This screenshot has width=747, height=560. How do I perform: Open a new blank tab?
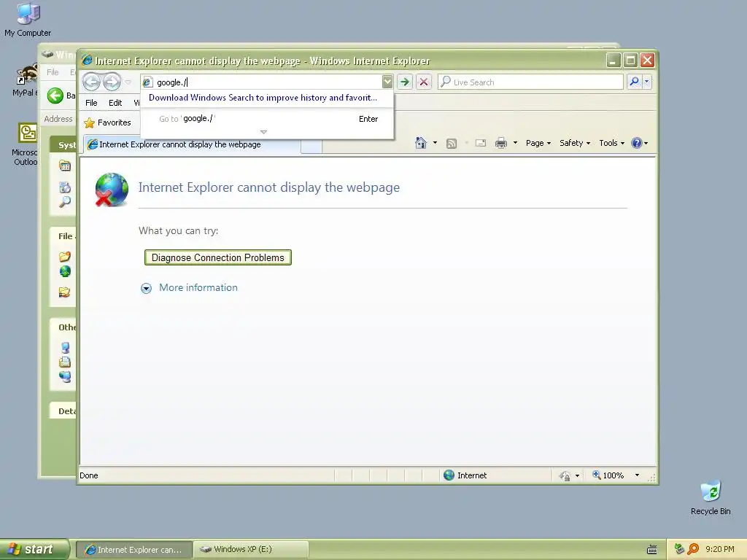311,146
